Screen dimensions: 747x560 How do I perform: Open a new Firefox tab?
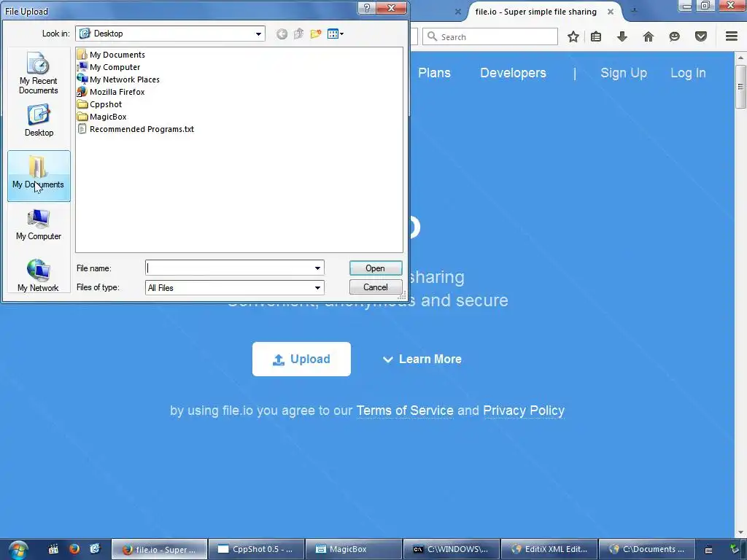(634, 10)
